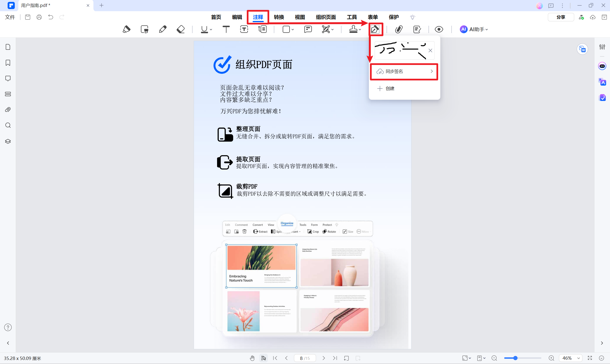Open the underline style dropdown
The height and width of the screenshot is (364, 610).
pyautogui.click(x=210, y=29)
